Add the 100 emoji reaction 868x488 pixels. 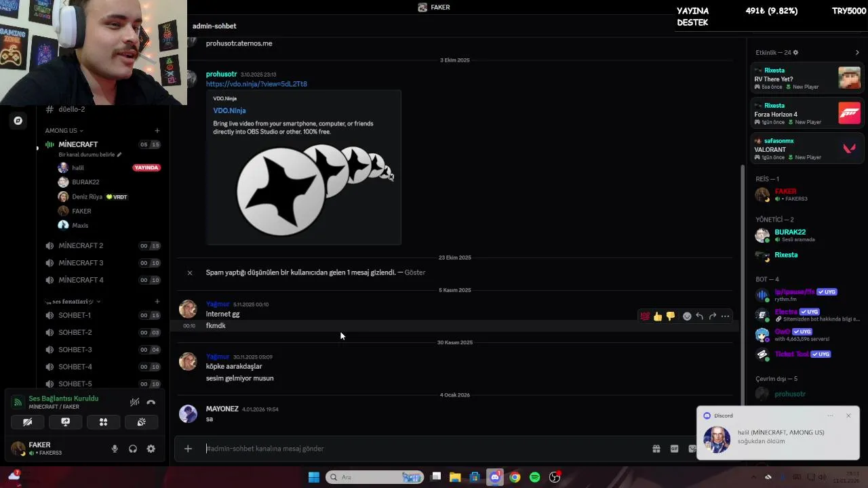click(645, 317)
